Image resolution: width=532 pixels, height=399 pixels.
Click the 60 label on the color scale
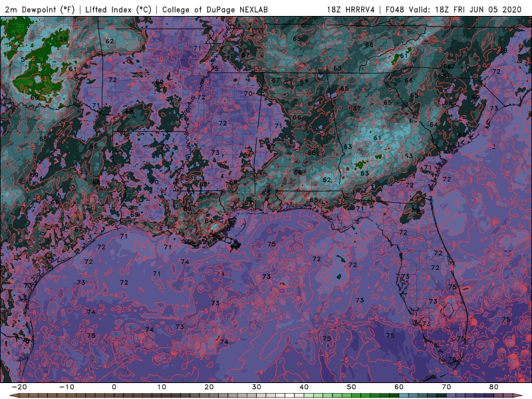(399, 387)
